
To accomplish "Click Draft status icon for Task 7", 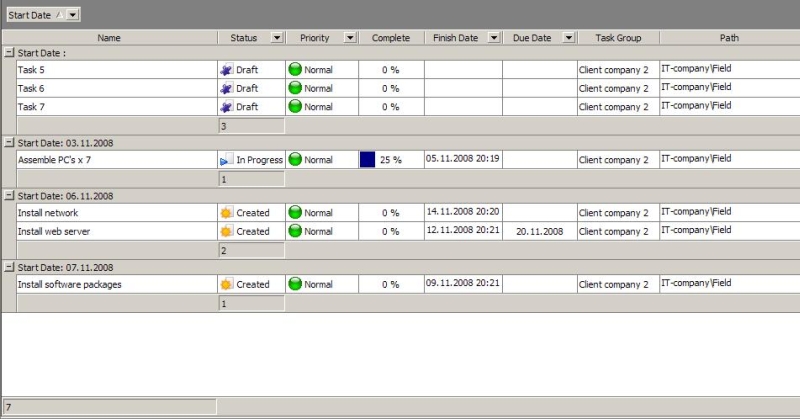I will [x=226, y=107].
